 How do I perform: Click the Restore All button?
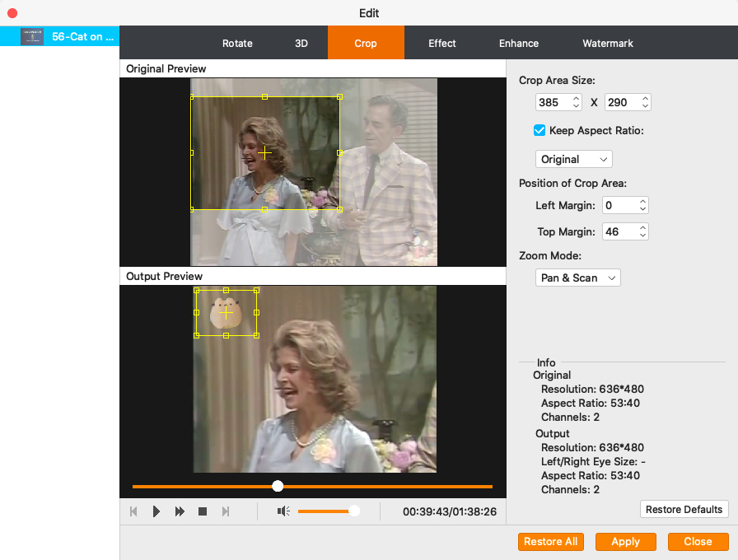tap(551, 542)
